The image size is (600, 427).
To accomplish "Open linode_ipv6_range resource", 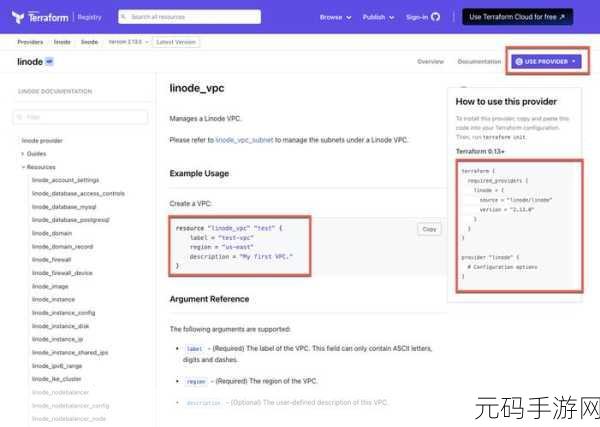I will coord(57,366).
